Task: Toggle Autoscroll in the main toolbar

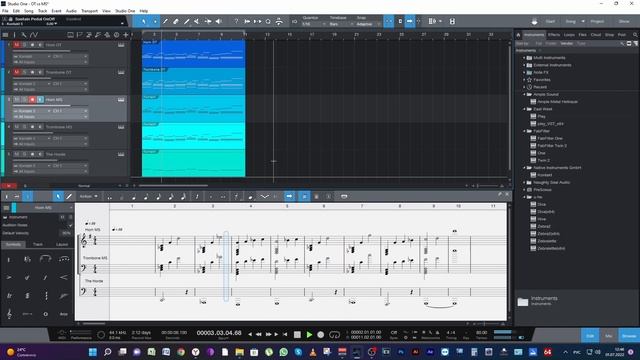Action: [x=409, y=21]
